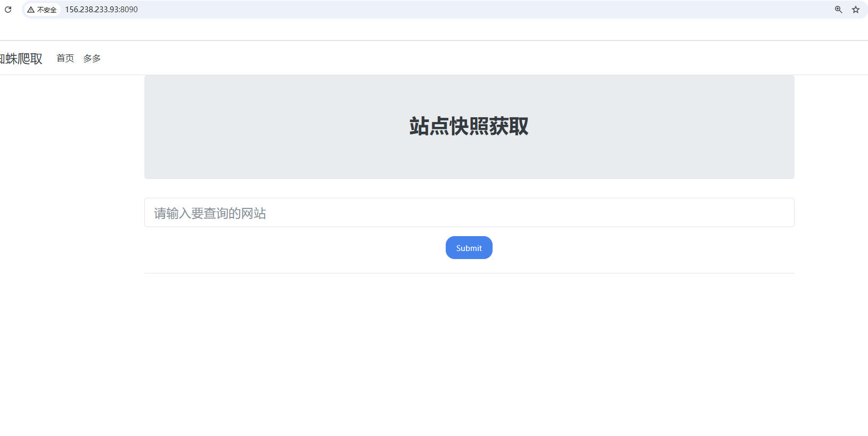Open the zoom magnifier icon in address bar
The image size is (868, 436).
(x=838, y=10)
